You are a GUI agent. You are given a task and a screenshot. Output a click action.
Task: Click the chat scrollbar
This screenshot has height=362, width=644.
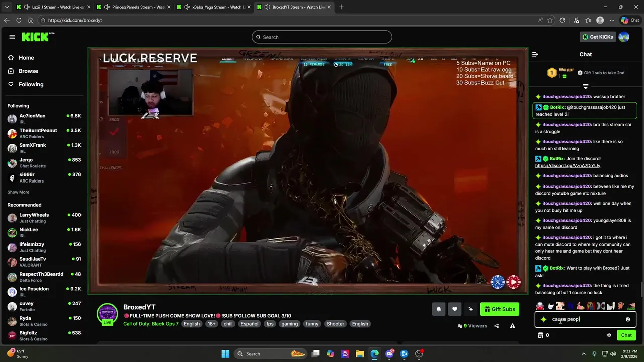click(x=641, y=290)
